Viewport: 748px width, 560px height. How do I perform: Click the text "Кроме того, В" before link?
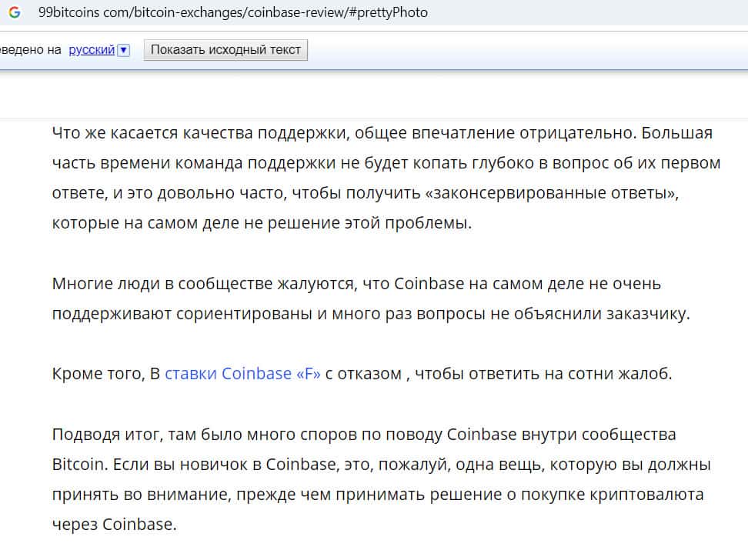pos(106,375)
